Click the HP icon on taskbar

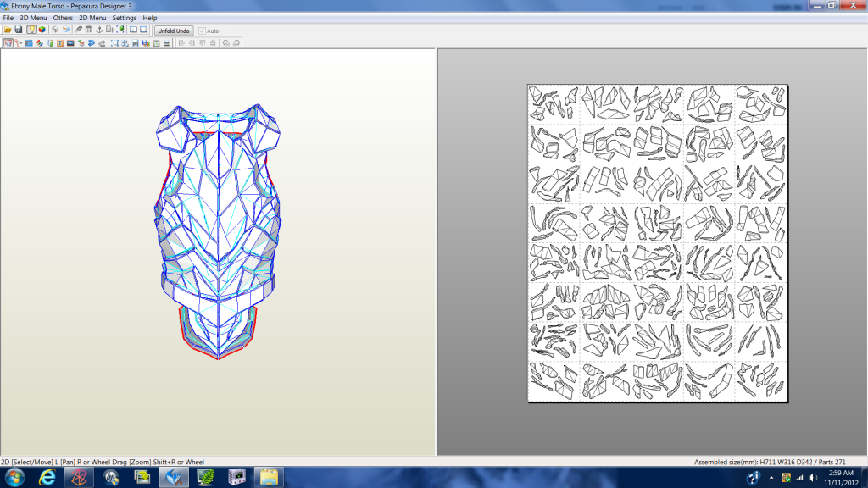coord(111,478)
